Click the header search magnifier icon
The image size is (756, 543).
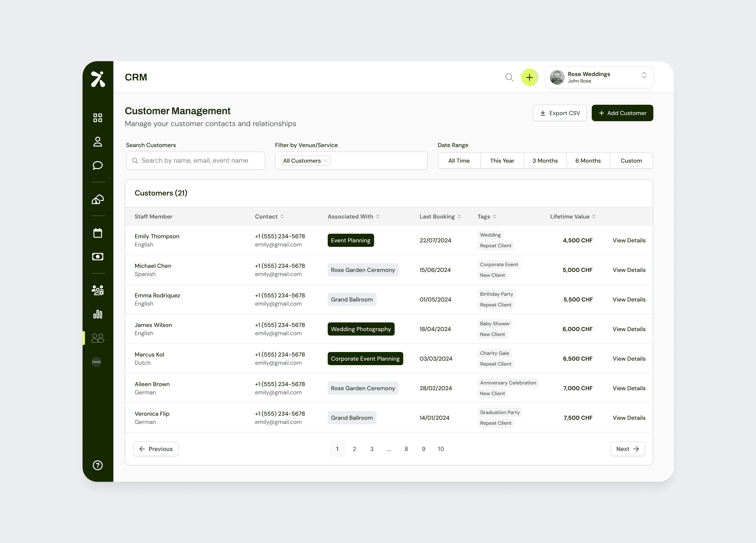509,77
